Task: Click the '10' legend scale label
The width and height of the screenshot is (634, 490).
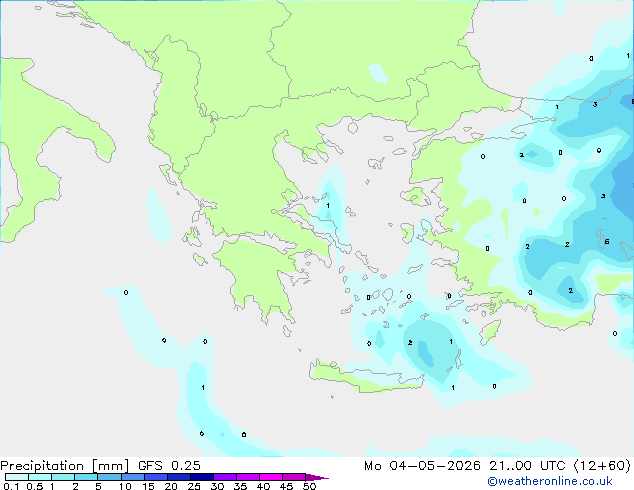Action: pyautogui.click(x=125, y=486)
